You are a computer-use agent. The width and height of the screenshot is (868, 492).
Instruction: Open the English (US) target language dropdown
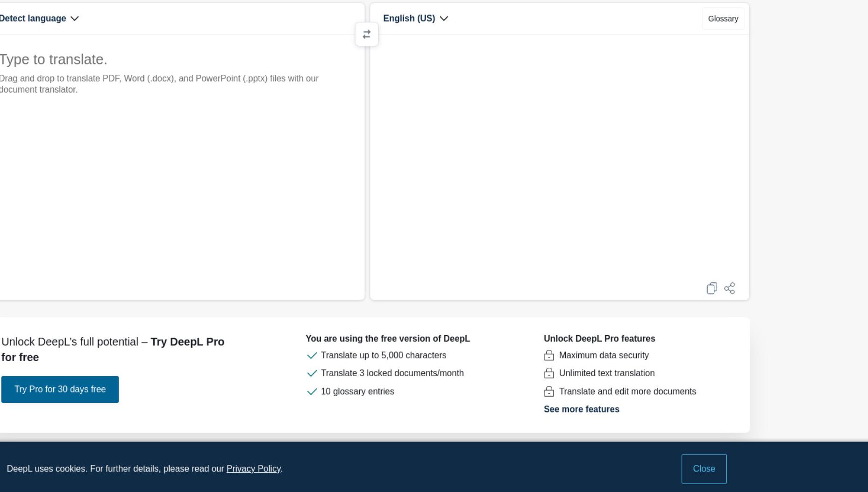[x=415, y=19]
